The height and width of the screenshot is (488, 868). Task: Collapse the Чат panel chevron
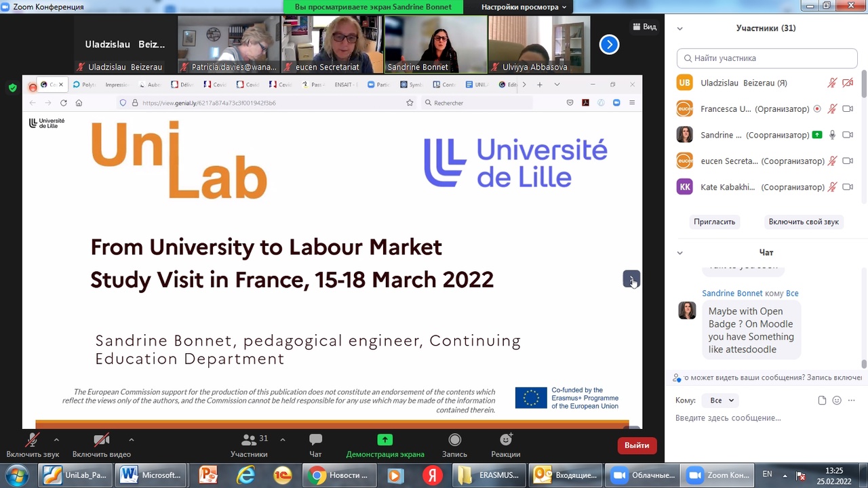point(679,253)
